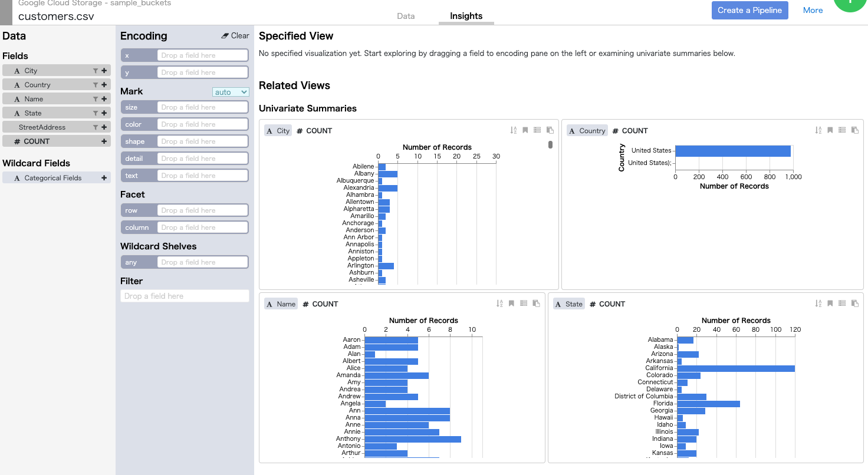
Task: Toggle the transpose icon on Name chart
Action: pos(524,304)
